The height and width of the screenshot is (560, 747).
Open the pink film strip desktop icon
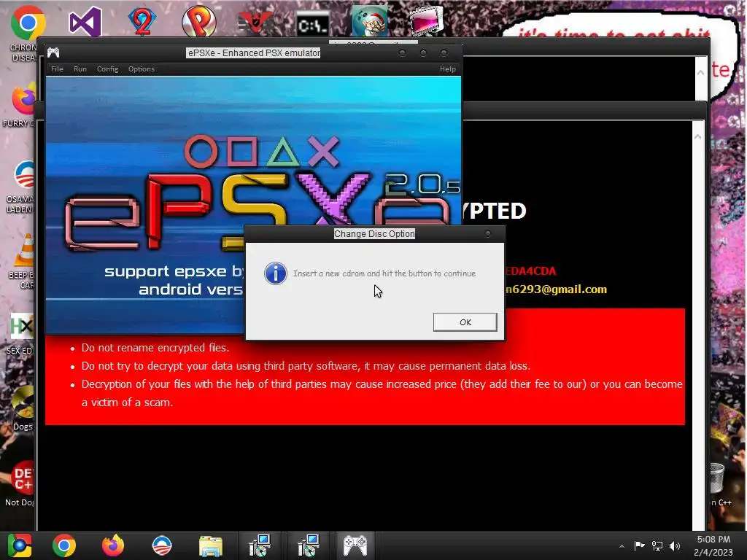[x=426, y=21]
